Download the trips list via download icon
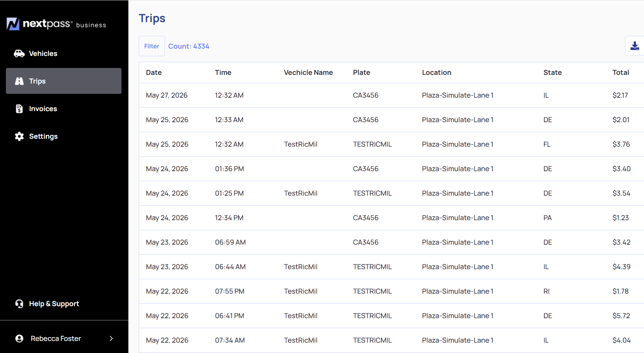 click(x=635, y=46)
